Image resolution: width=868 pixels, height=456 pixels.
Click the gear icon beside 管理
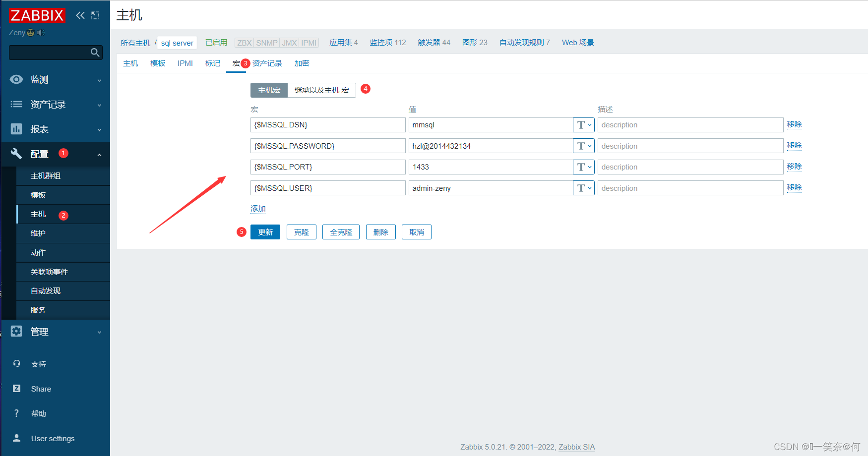point(16,331)
